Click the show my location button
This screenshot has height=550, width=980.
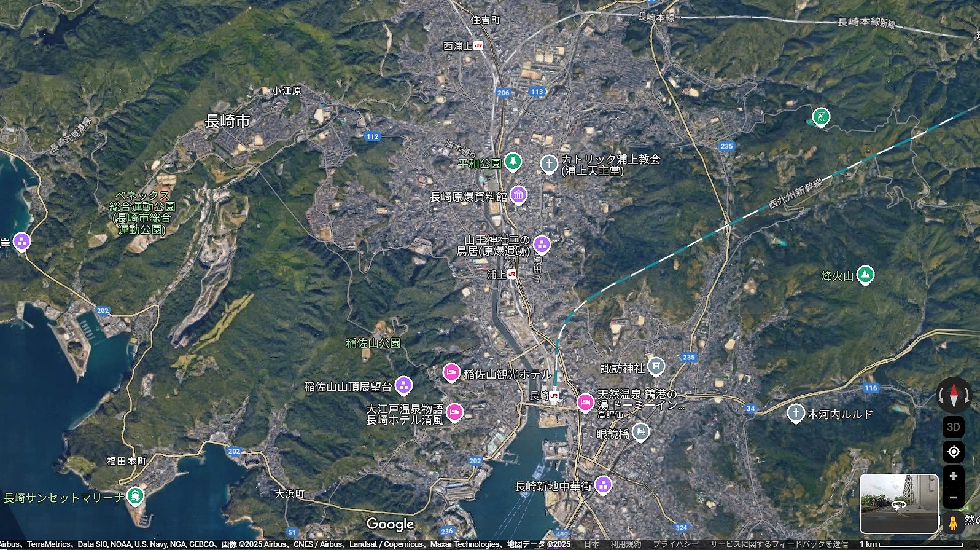[x=954, y=452]
